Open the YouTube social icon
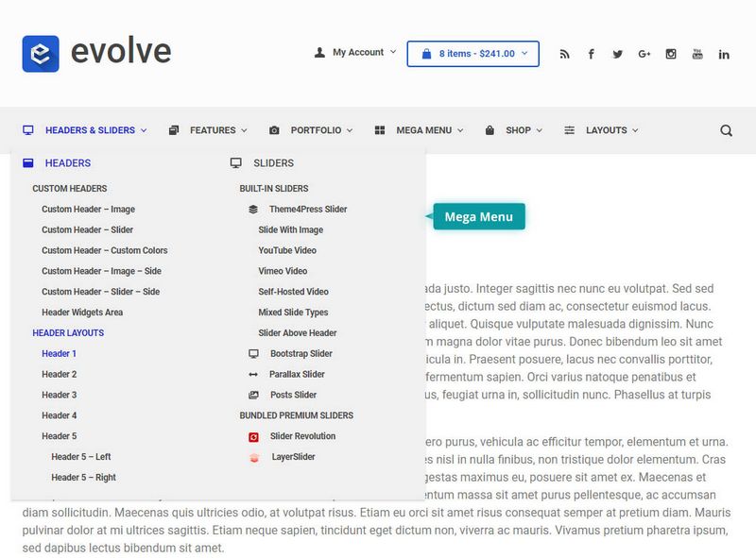This screenshot has height=558, width=756. click(697, 54)
